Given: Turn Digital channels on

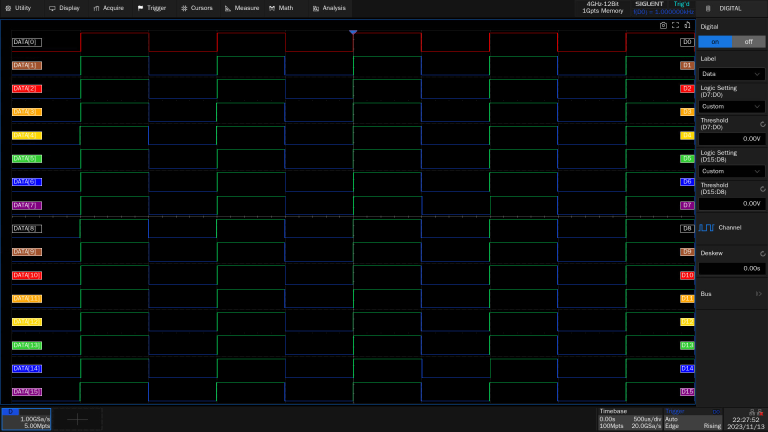Looking at the screenshot, I should tap(714, 42).
